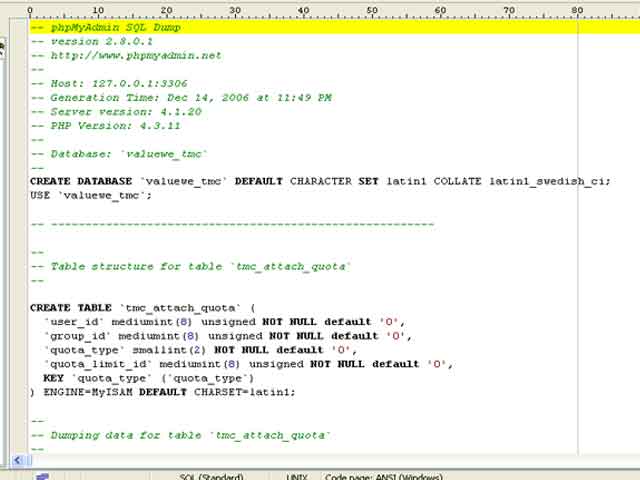640x480 pixels.
Task: Click the ruler at column mark 80
Action: (577, 11)
